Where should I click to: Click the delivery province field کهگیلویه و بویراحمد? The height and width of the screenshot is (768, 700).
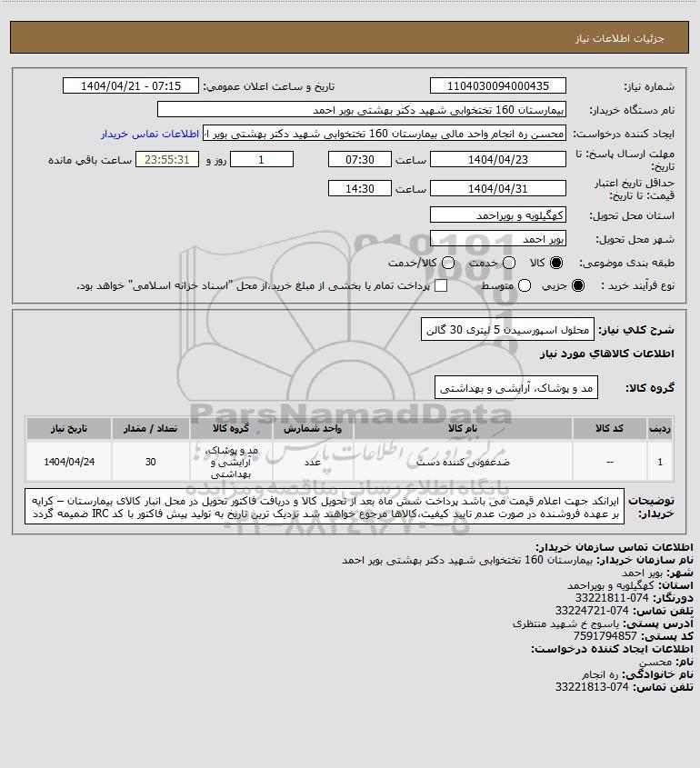click(x=497, y=215)
